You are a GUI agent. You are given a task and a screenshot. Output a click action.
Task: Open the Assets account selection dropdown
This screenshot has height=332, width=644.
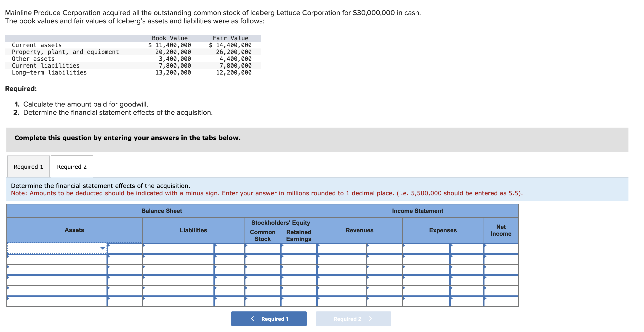[103, 248]
